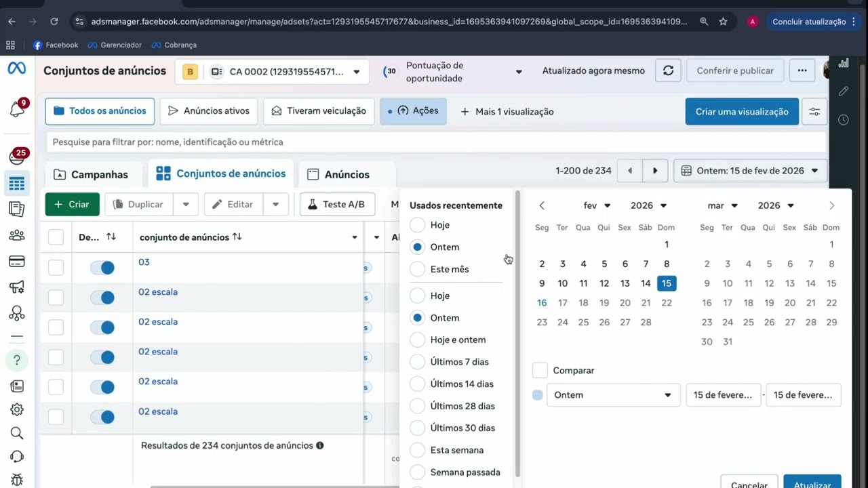Select the Este mês radio option
Image resolution: width=868 pixels, height=488 pixels.
coord(418,269)
